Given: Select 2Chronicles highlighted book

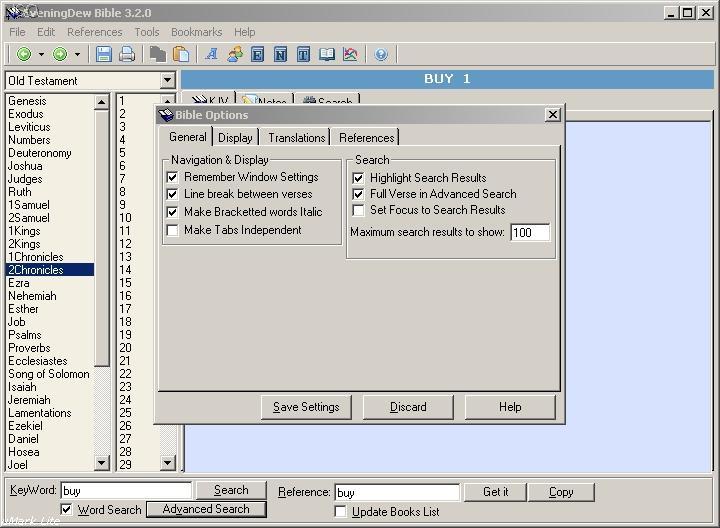Looking at the screenshot, I should coord(51,270).
